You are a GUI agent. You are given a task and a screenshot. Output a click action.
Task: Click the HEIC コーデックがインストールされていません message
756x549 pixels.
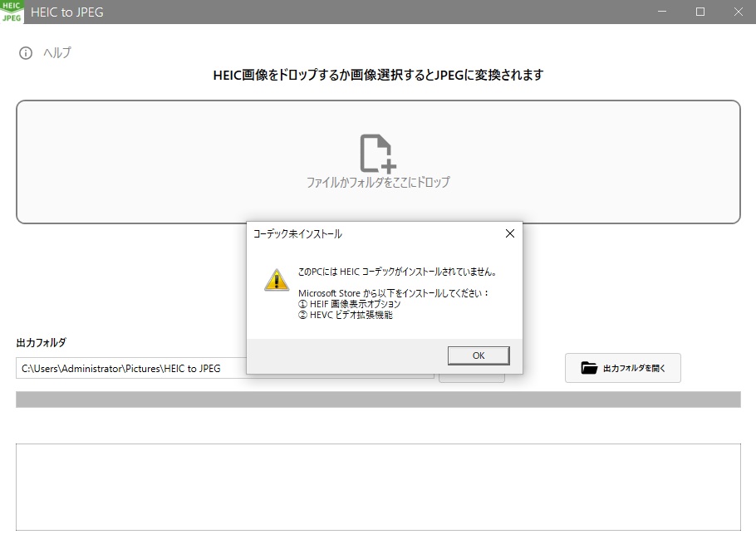pyautogui.click(x=397, y=272)
